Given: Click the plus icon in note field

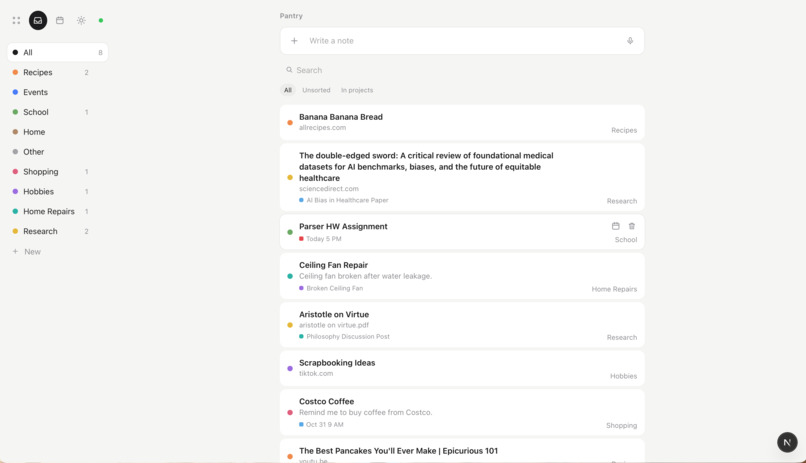Looking at the screenshot, I should click(x=294, y=41).
